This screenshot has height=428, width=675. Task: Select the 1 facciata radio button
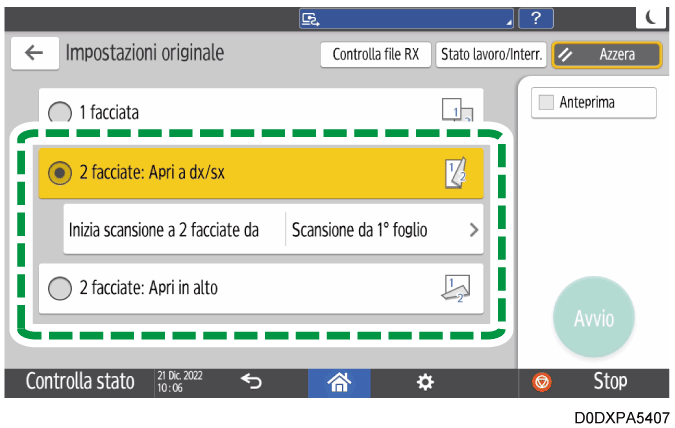61,113
